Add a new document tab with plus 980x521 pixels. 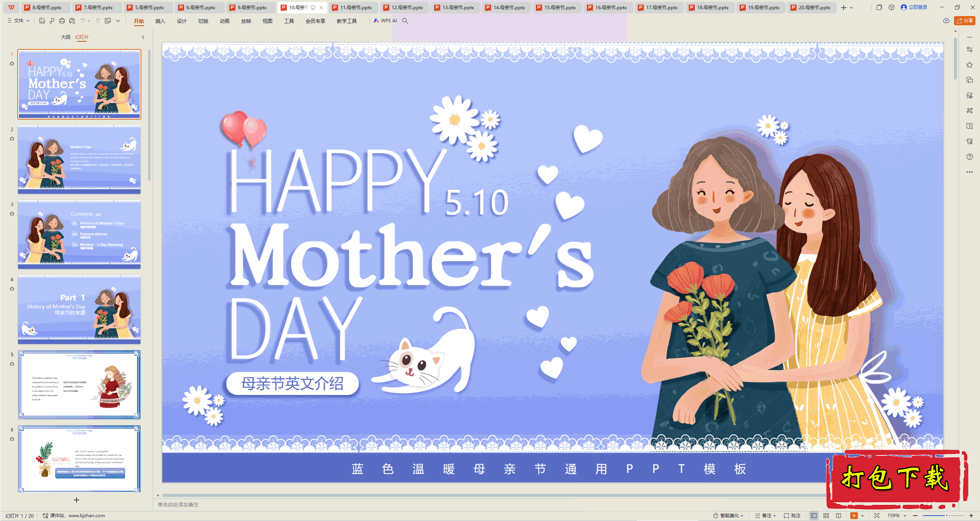(844, 7)
